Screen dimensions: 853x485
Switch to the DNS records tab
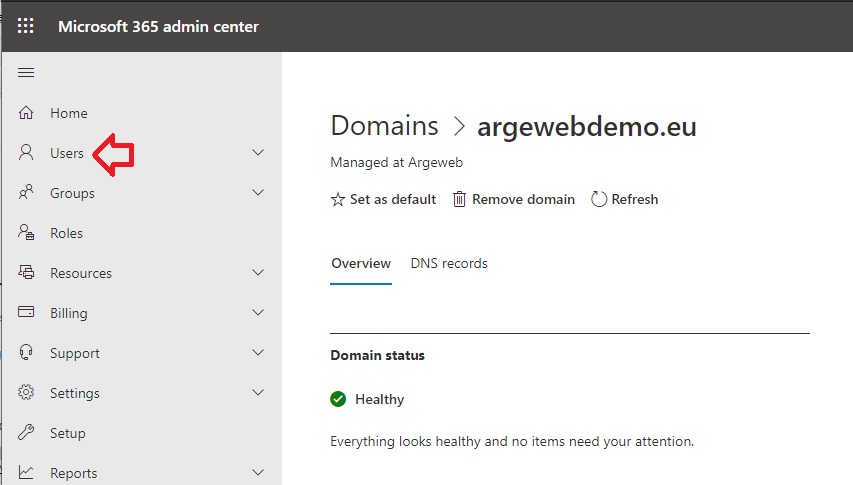tap(449, 264)
